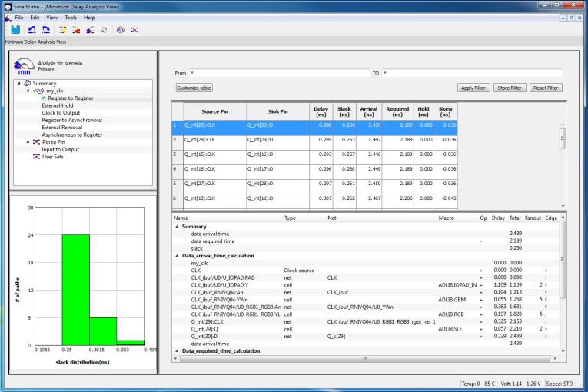
Task: Expand the Data_required_time_calculation section
Action: (x=178, y=350)
